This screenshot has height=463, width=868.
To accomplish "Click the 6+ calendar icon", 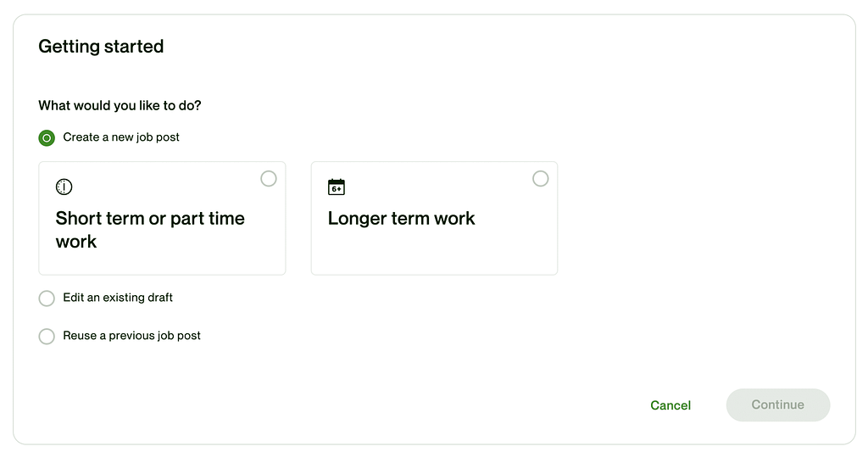I will coord(337,187).
